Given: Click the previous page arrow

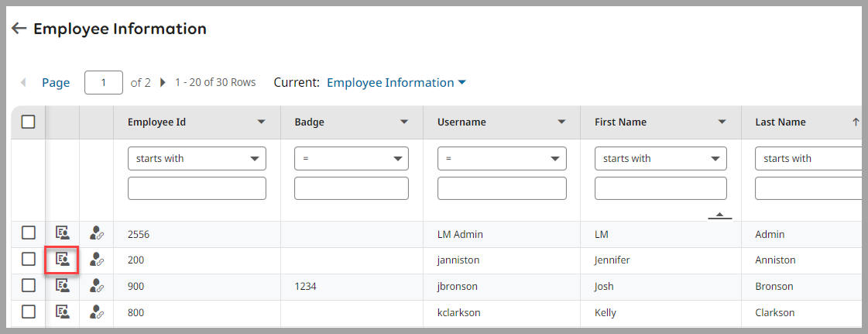Looking at the screenshot, I should (x=23, y=82).
